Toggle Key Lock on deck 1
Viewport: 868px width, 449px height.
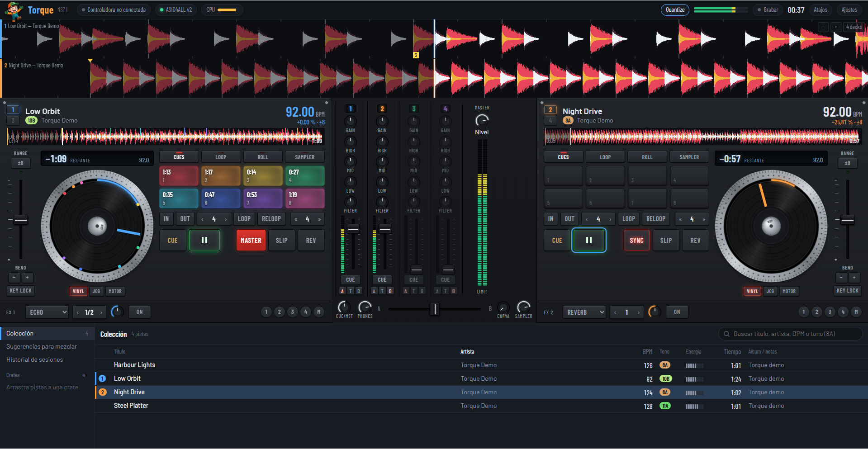pos(21,291)
